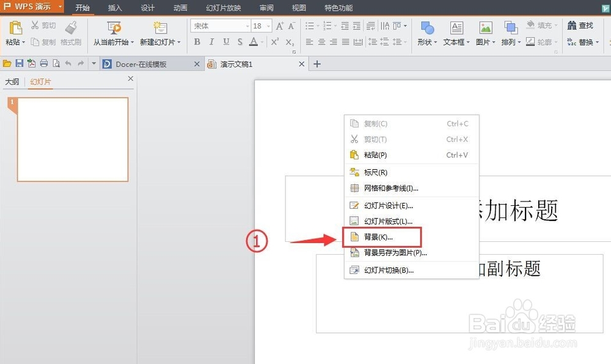This screenshot has width=611, height=364.
Task: Click the Cut (剪切) scissors button
Action: point(43,25)
